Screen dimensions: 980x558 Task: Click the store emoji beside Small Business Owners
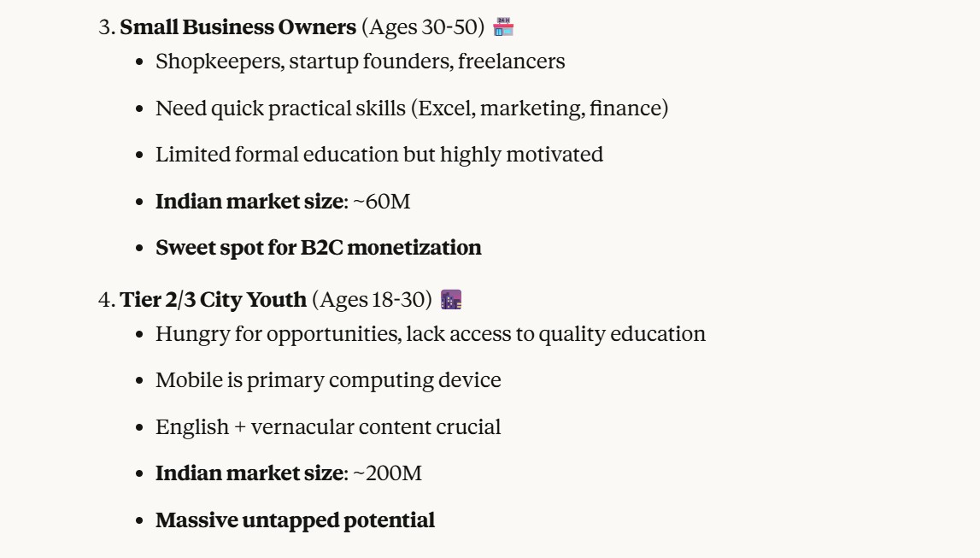pyautogui.click(x=504, y=27)
